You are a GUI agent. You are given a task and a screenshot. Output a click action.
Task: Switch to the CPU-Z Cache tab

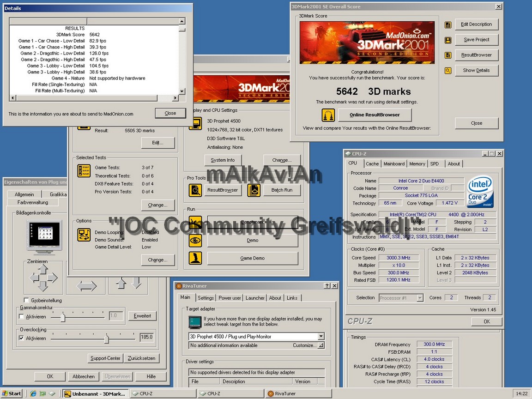[372, 164]
